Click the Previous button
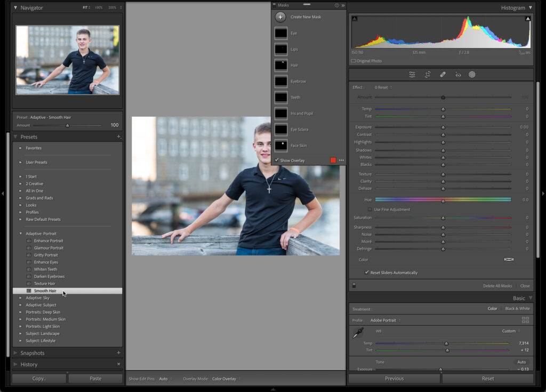The width and height of the screenshot is (546, 392). click(394, 379)
